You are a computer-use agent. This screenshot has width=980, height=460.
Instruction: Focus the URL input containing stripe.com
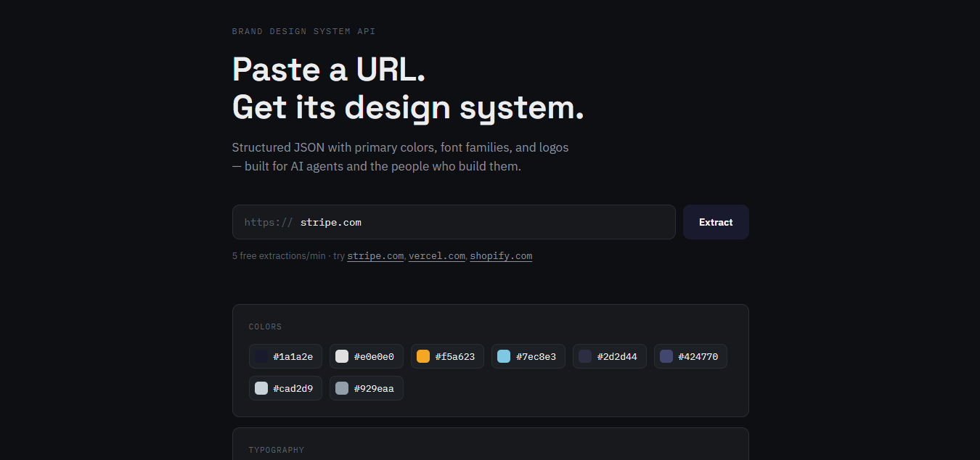point(454,222)
